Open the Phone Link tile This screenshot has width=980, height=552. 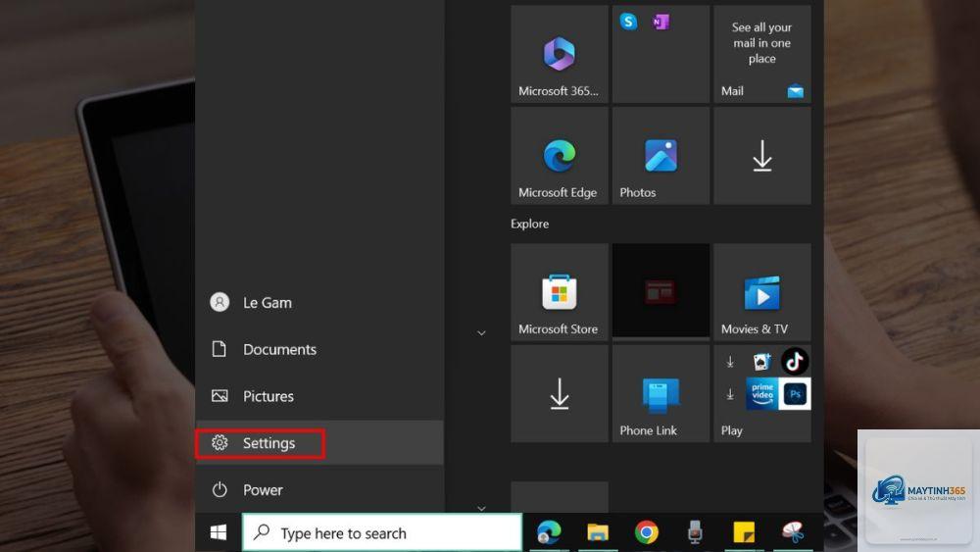click(661, 394)
